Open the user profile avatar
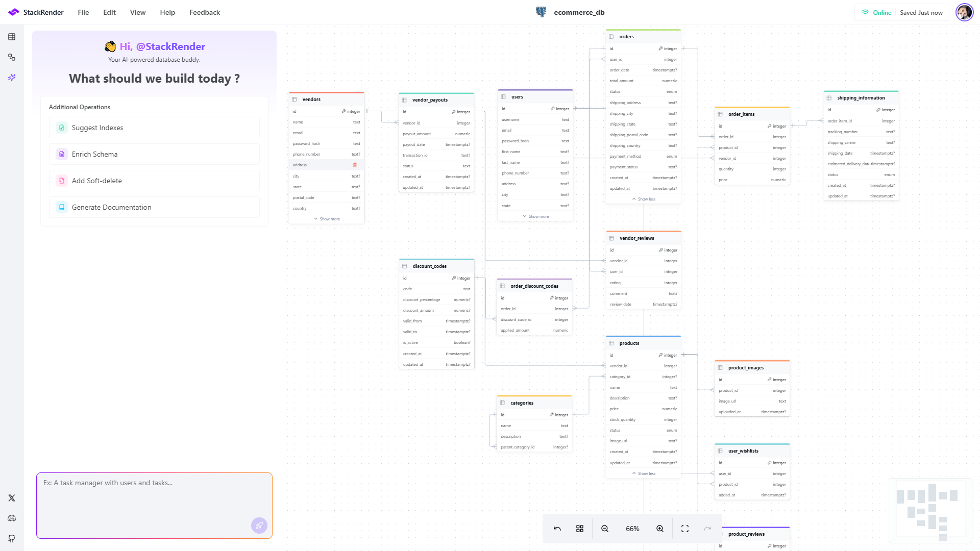The width and height of the screenshot is (980, 551). pyautogui.click(x=964, y=12)
